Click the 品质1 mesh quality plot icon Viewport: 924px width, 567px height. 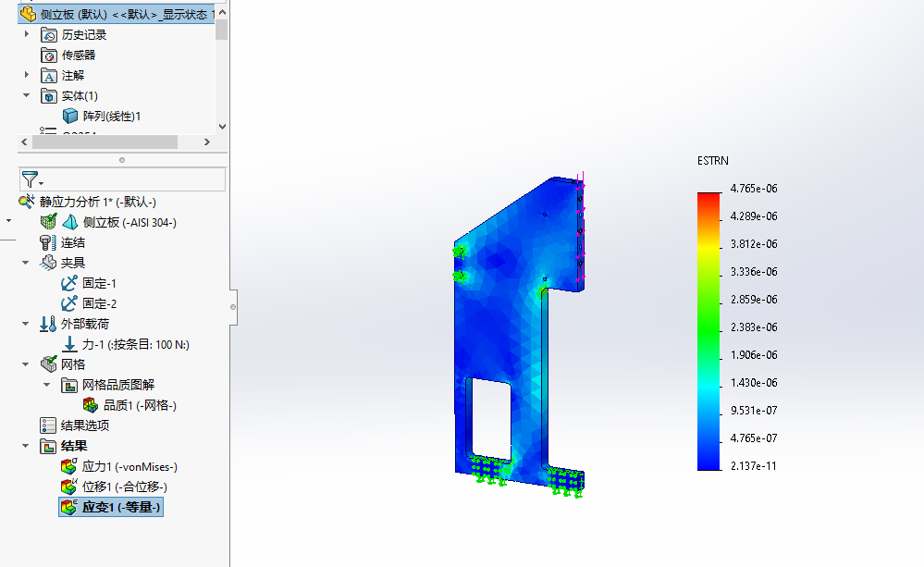click(90, 405)
